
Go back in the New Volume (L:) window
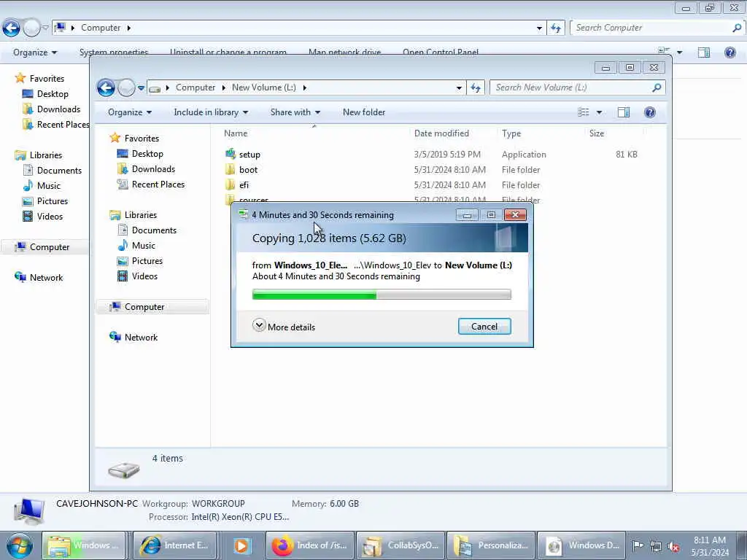point(106,87)
